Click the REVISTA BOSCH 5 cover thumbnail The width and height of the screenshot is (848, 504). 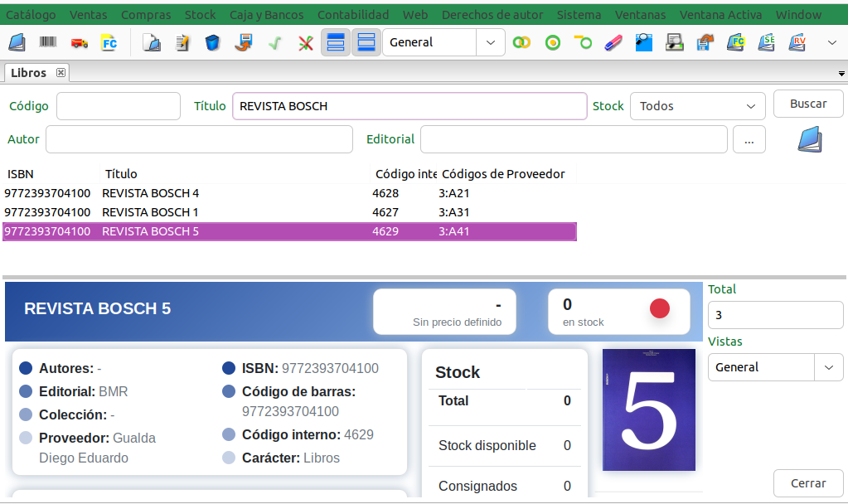[x=648, y=409]
